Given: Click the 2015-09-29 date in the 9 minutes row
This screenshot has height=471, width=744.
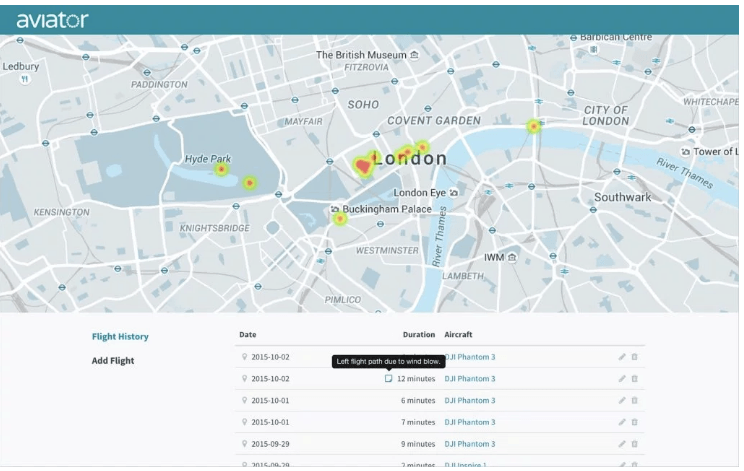Looking at the screenshot, I should [x=270, y=444].
